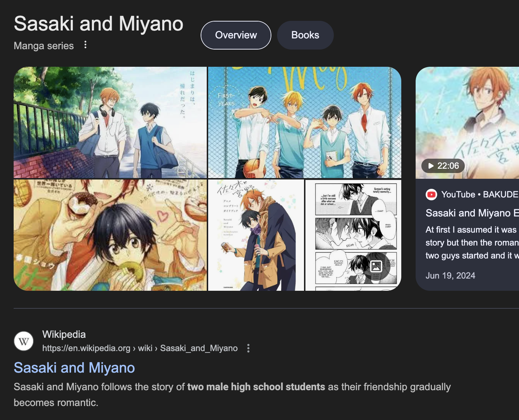
Task: Open the anime poster with school fence
Action: pyautogui.click(x=110, y=122)
